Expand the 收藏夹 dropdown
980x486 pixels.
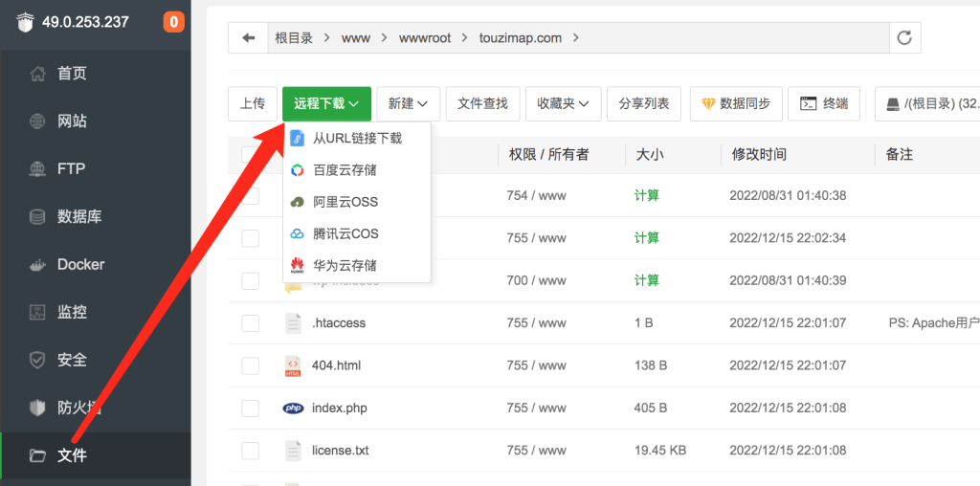tap(563, 103)
